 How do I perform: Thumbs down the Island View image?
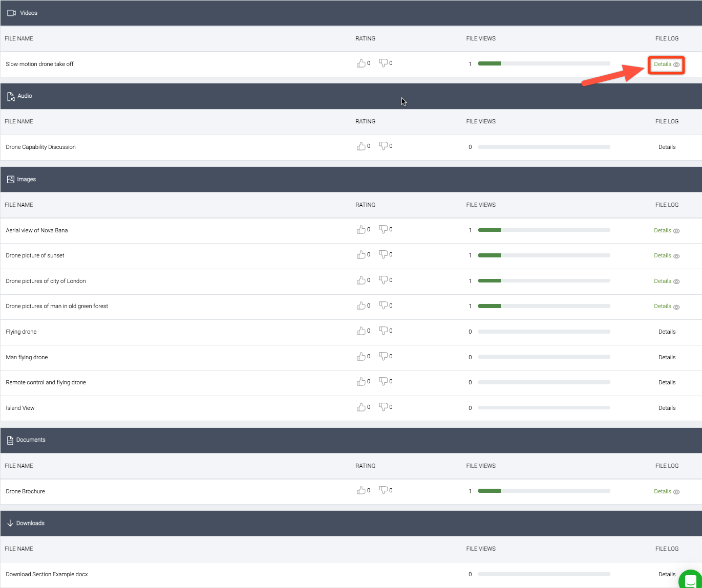coord(383,407)
